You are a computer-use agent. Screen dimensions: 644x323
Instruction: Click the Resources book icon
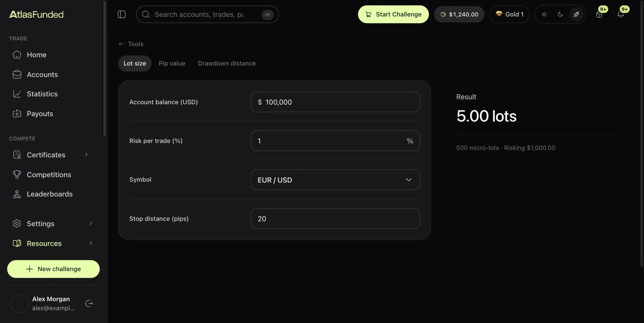[17, 243]
